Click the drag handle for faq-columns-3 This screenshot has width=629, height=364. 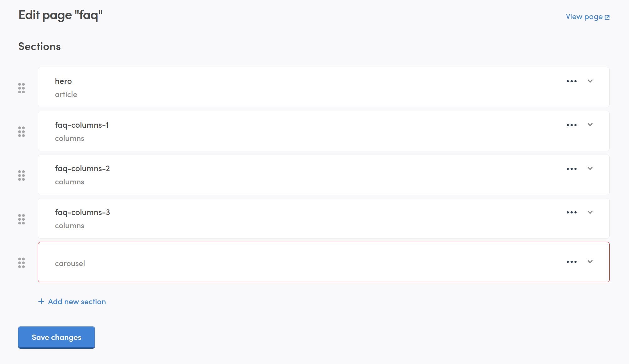click(21, 219)
